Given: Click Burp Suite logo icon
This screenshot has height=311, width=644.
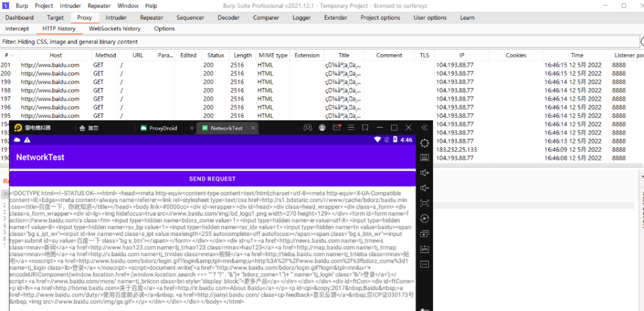Looking at the screenshot, I should pos(6,6).
